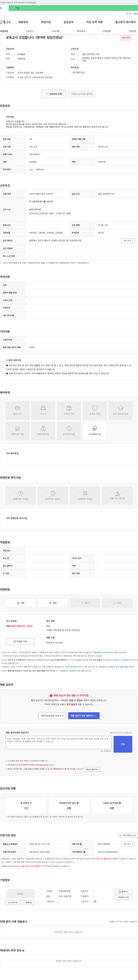This screenshot has width=138, height=980.
Task: Open company 홈페이지 button
Action: pos(123,891)
